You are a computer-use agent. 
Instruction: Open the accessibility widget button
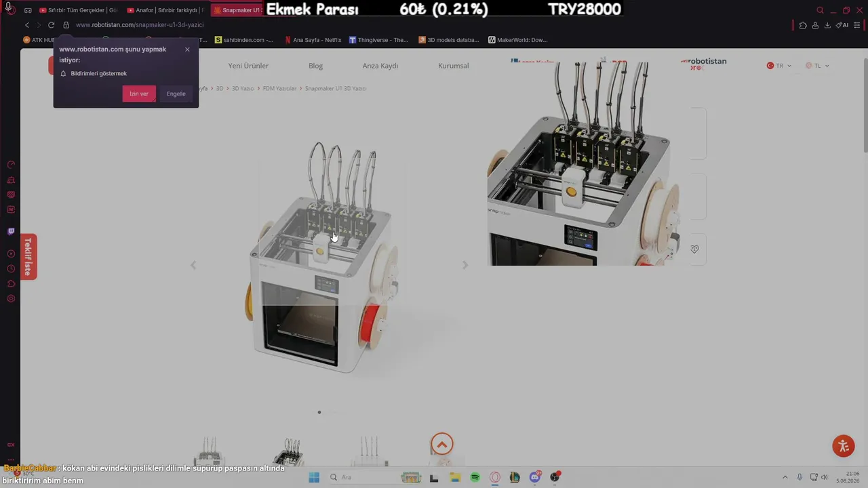tap(844, 446)
